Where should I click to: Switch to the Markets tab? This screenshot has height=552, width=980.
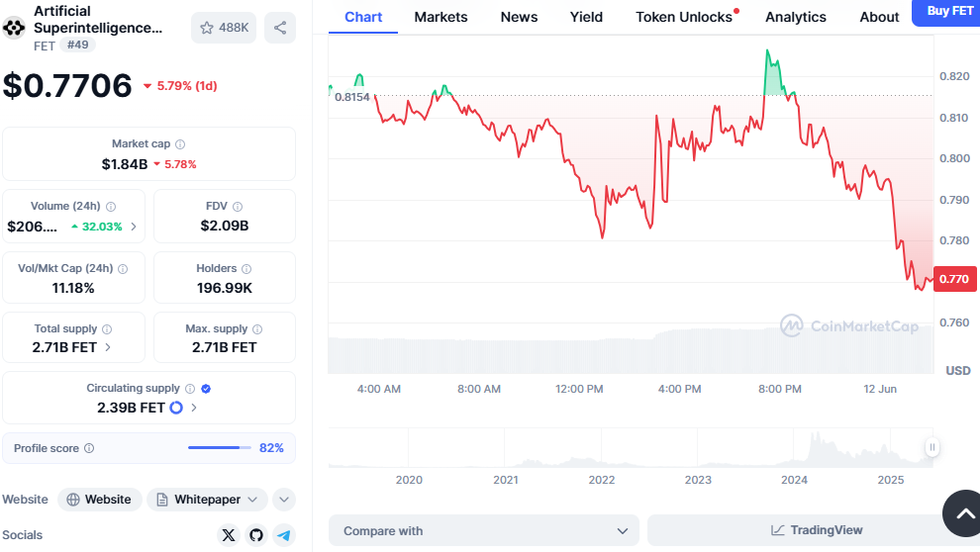point(441,17)
